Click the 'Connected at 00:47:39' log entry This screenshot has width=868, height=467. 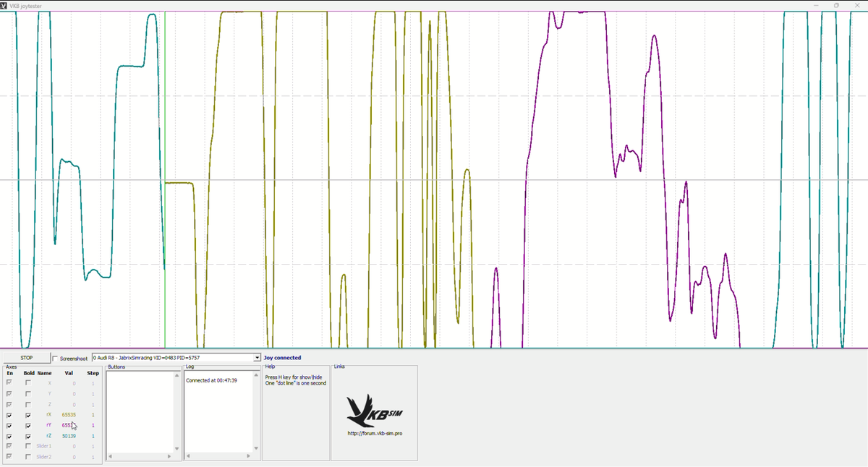(211, 380)
